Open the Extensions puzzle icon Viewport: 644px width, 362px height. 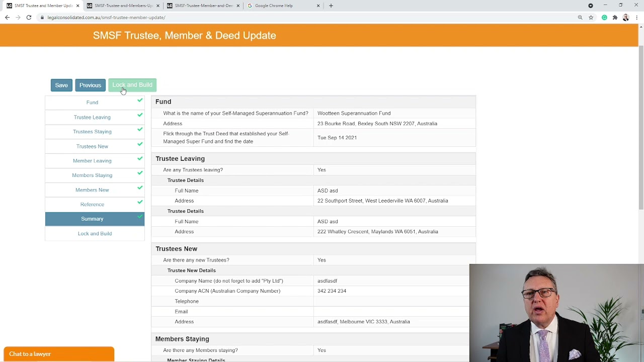click(615, 18)
